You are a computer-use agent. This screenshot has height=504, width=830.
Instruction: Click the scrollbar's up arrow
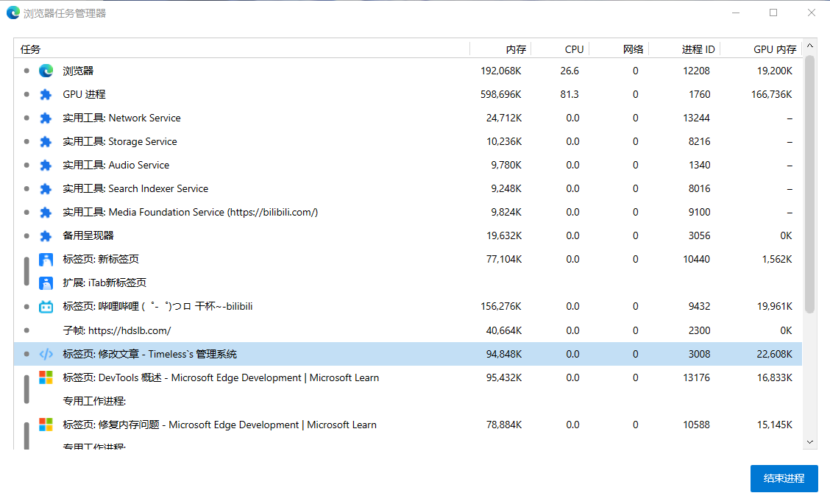[x=810, y=46]
